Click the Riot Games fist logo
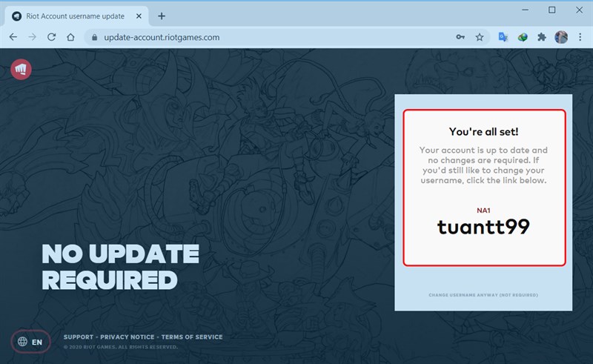The height and width of the screenshot is (364, 593). [21, 69]
